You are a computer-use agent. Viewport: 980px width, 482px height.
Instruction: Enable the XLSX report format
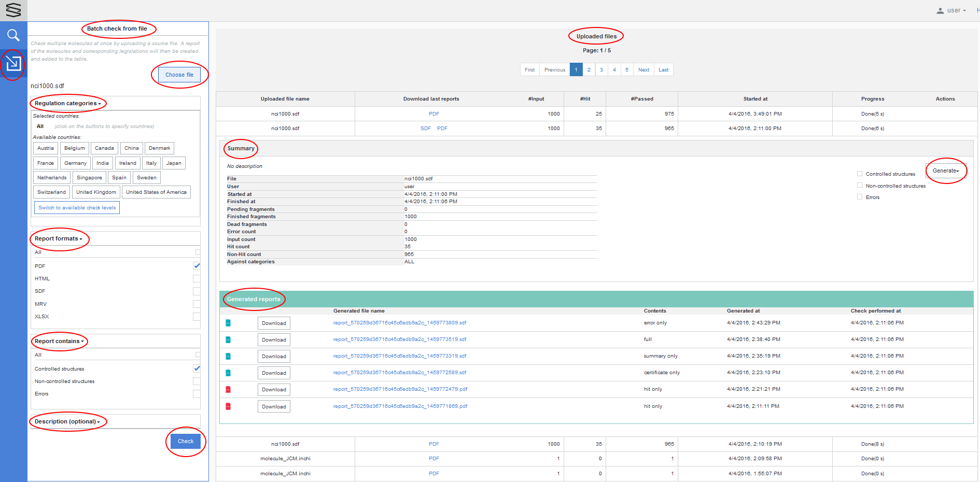pyautogui.click(x=197, y=317)
